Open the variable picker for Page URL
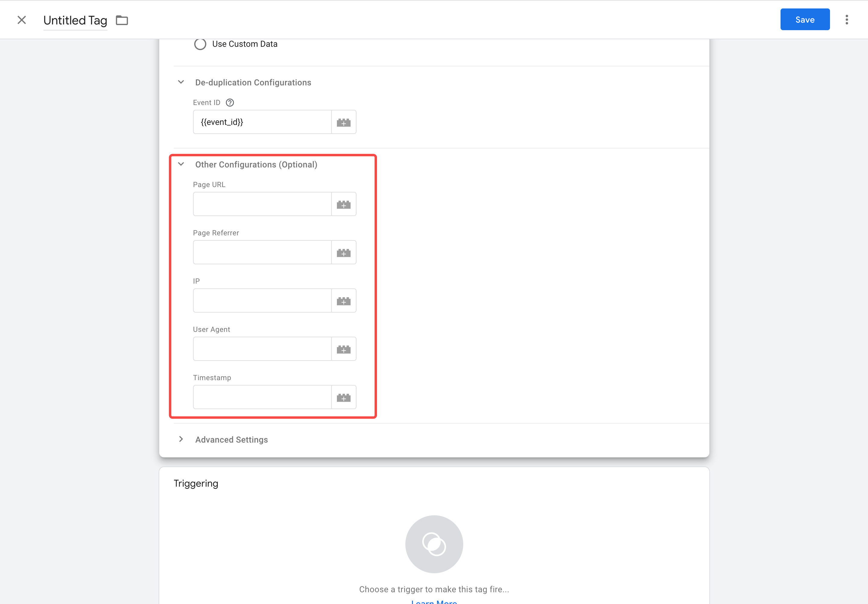868x604 pixels. pos(344,204)
